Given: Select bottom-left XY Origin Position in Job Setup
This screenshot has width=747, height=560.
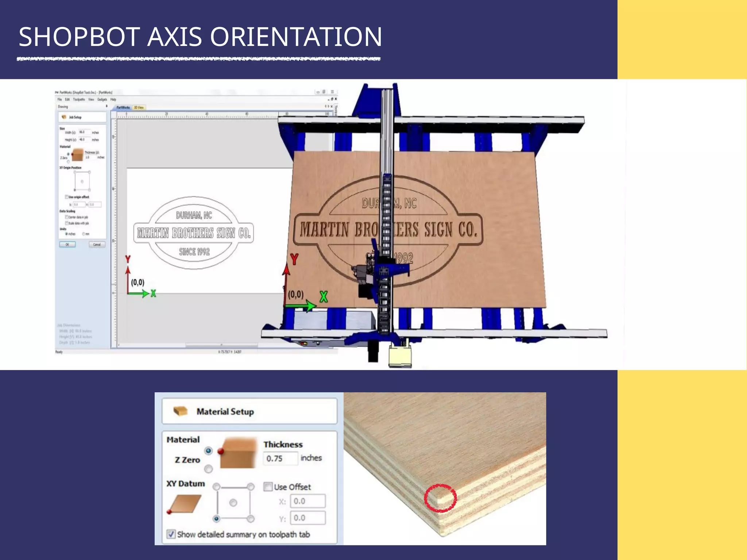Looking at the screenshot, I should point(75,190).
